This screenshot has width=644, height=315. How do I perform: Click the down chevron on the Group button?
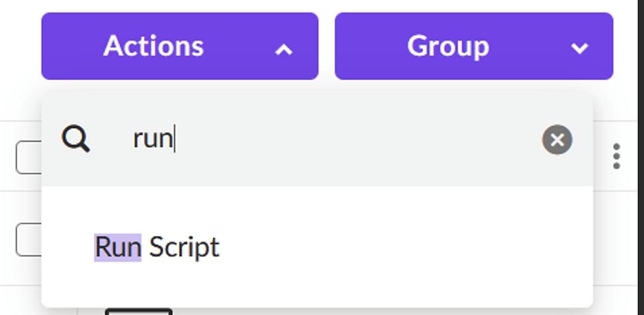tap(579, 48)
